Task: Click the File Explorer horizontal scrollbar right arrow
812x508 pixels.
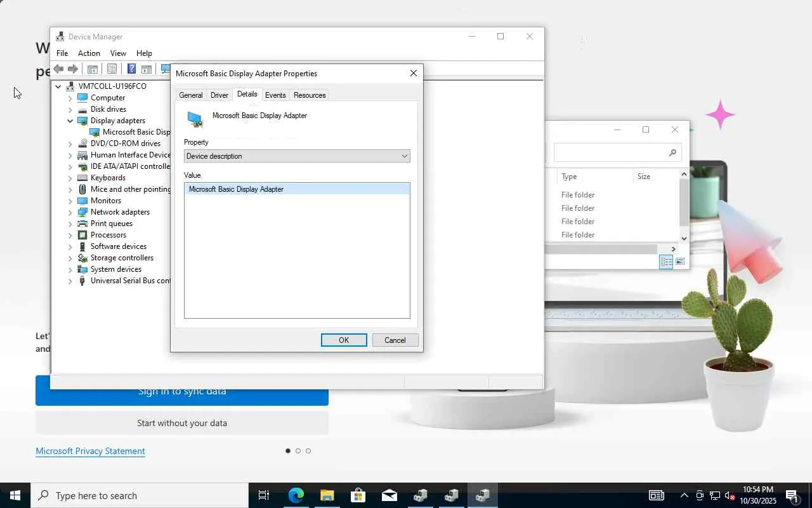Action: [x=674, y=249]
